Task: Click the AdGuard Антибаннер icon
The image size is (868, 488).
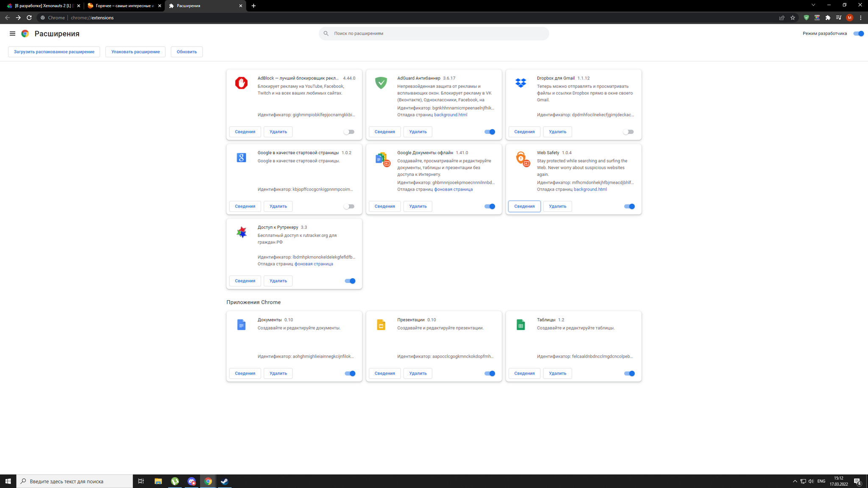Action: 381,83
